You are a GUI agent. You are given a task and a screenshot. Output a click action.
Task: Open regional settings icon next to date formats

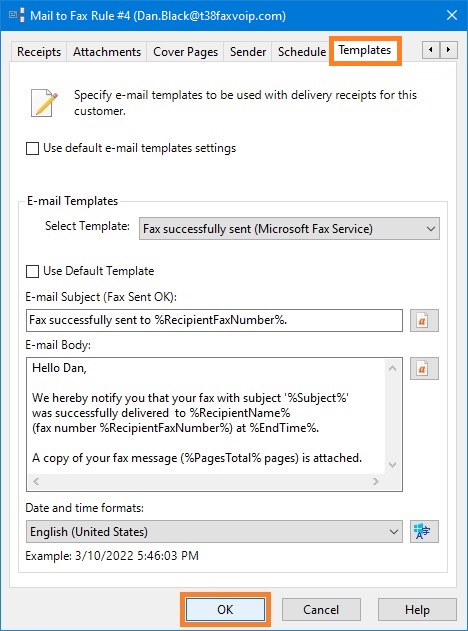click(424, 532)
